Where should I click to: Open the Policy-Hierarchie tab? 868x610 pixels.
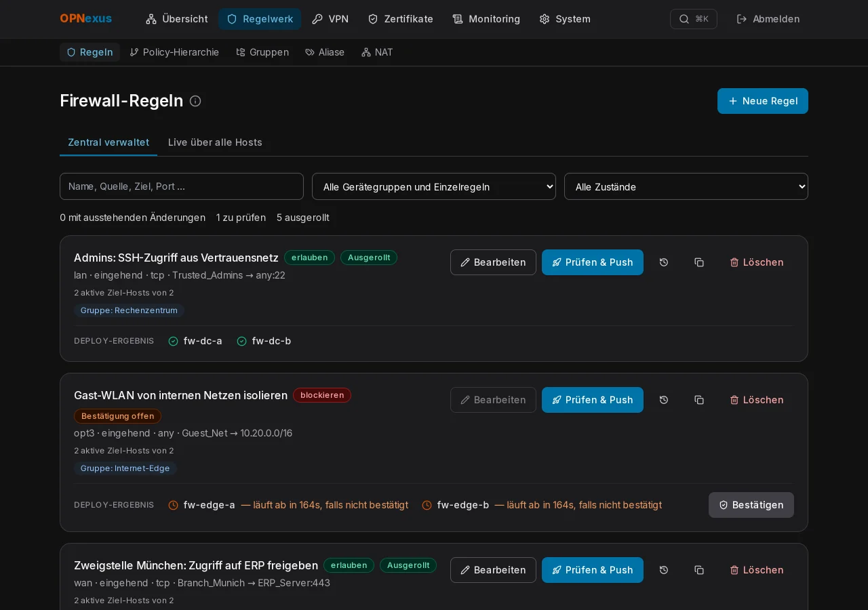click(x=174, y=52)
